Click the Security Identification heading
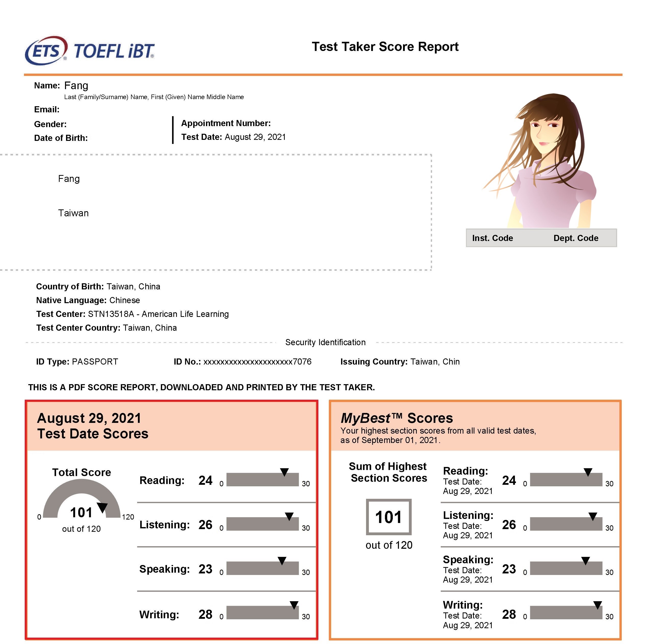Screen dimensions: 649x644 coord(325,342)
